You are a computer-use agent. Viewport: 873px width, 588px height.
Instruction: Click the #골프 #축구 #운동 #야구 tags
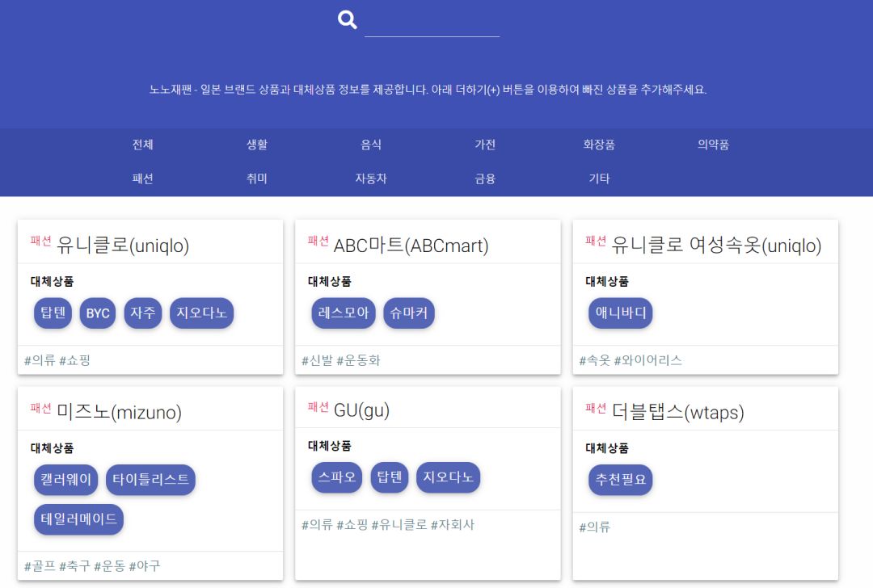pyautogui.click(x=92, y=566)
